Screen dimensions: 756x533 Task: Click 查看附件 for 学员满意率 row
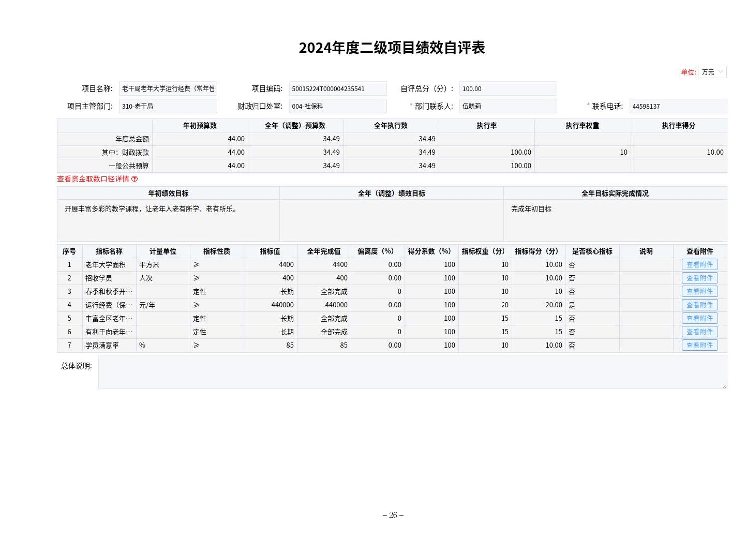pyautogui.click(x=699, y=345)
